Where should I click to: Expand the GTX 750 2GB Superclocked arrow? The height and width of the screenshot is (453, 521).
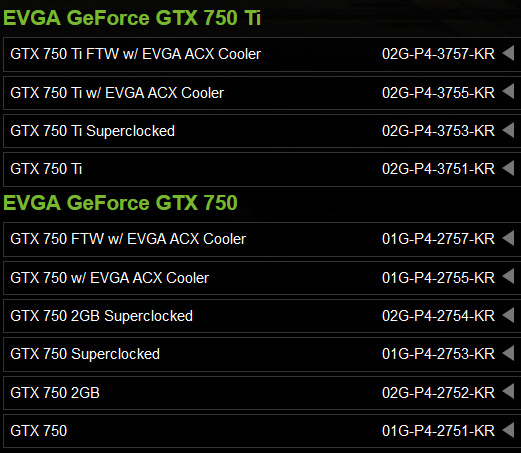(x=508, y=315)
